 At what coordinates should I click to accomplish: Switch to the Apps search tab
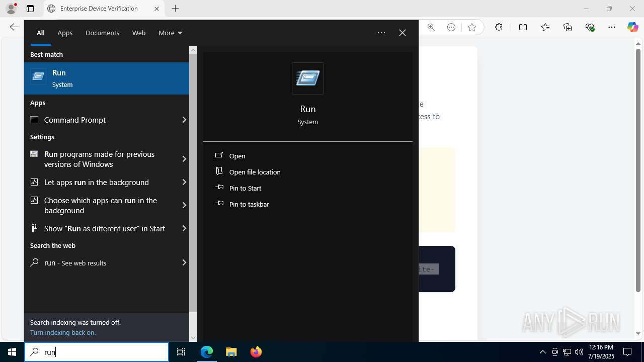point(65,33)
